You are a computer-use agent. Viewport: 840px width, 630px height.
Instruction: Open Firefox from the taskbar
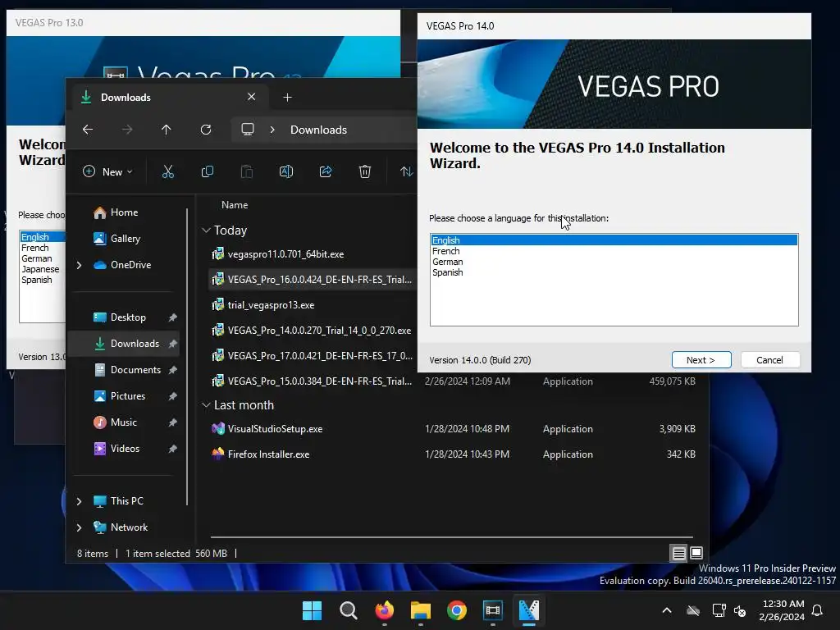(x=384, y=610)
